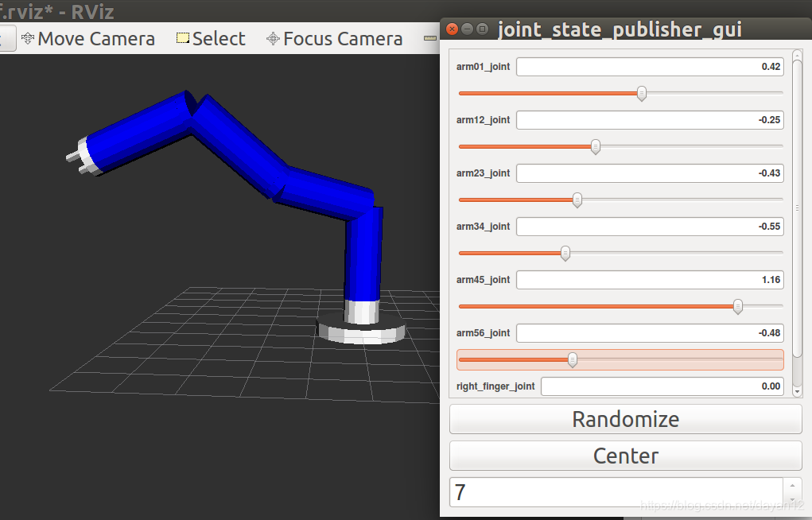Click the Randomize button

(626, 419)
